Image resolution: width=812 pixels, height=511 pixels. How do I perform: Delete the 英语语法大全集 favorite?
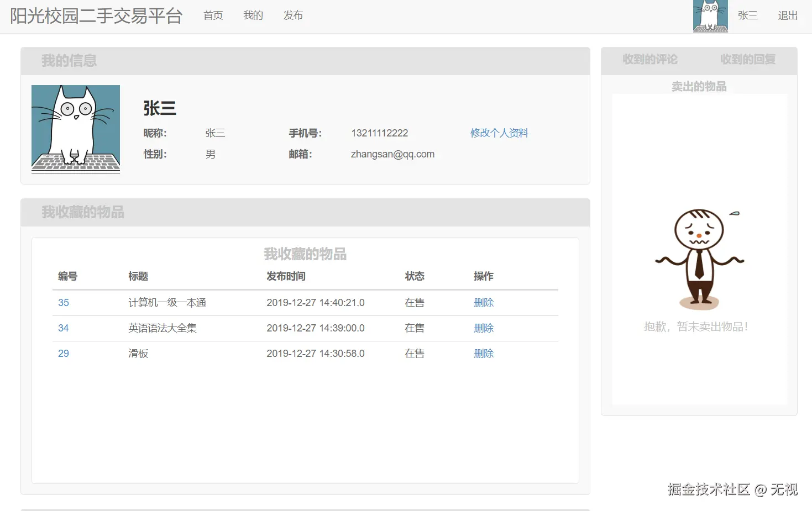(484, 328)
